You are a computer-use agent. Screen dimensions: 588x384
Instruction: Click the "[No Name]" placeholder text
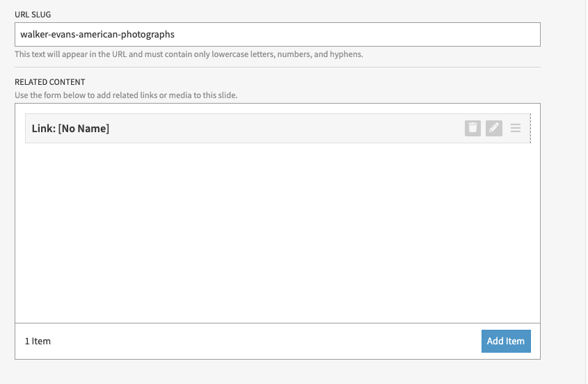coord(84,129)
